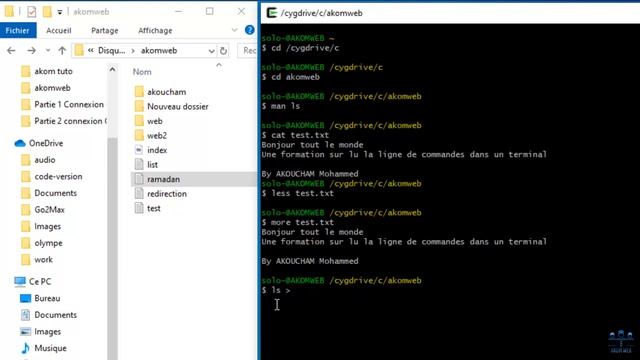Image resolution: width=640 pixels, height=360 pixels.
Task: Select the ramadan file
Action: pos(194,179)
